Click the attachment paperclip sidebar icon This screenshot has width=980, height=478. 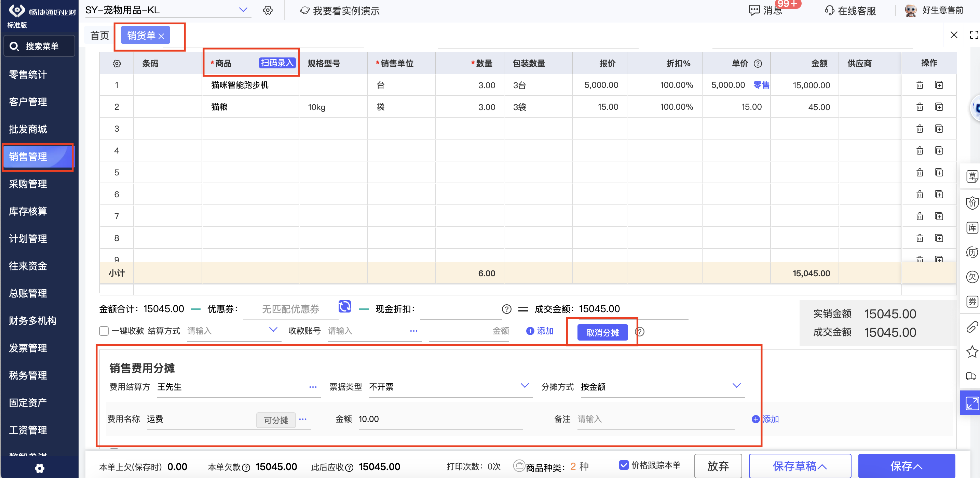(972, 327)
